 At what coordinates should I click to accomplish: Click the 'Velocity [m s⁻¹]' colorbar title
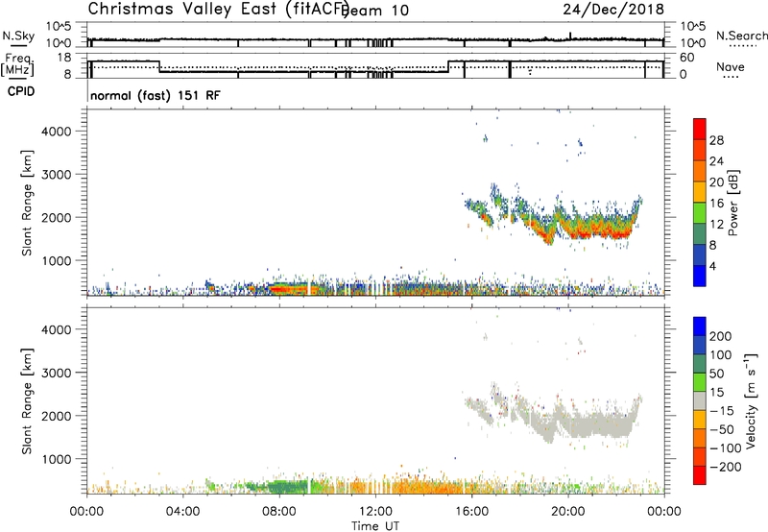(x=751, y=400)
